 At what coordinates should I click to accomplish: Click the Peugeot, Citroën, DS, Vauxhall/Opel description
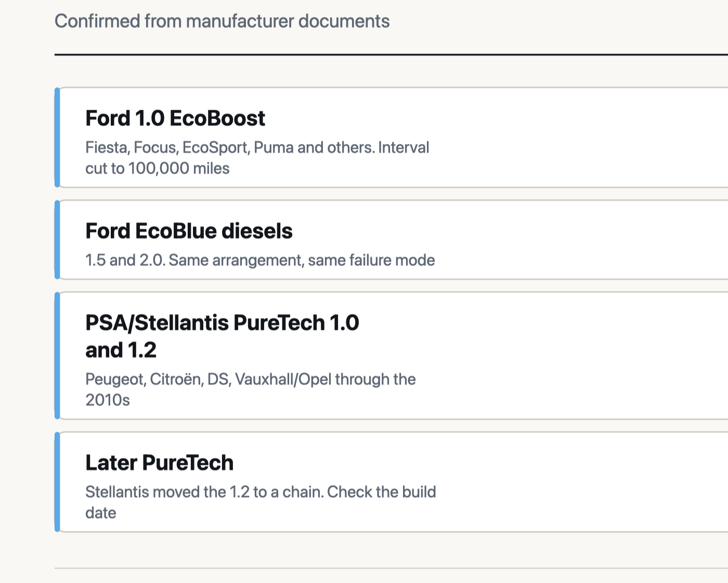coord(251,389)
